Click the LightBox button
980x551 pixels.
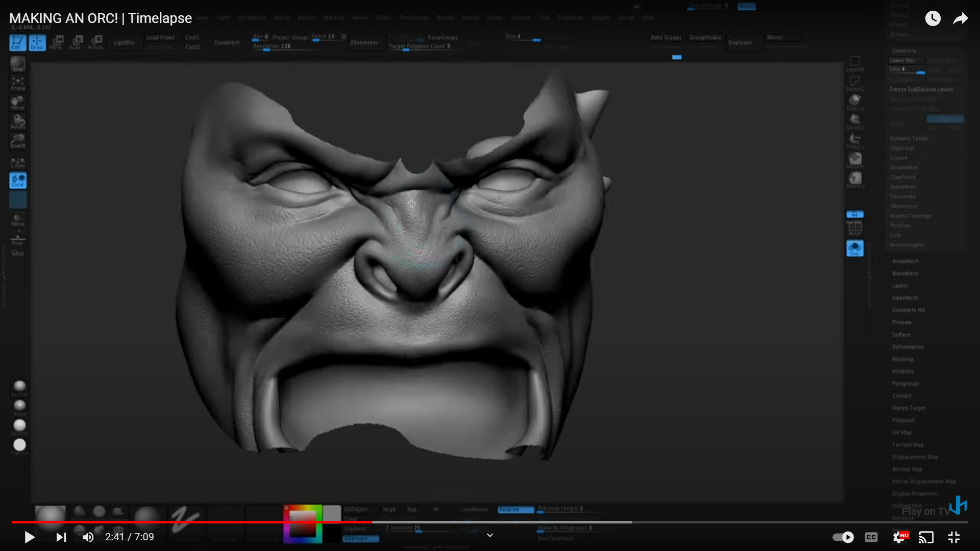point(124,42)
